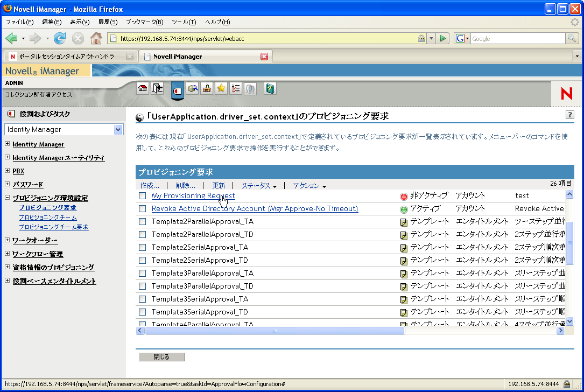Click the template icon for Template2ParallelApproval_TA

[x=403, y=222]
